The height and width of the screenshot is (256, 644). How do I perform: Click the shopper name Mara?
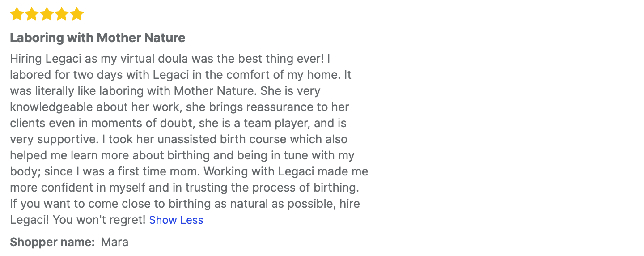coord(114,243)
